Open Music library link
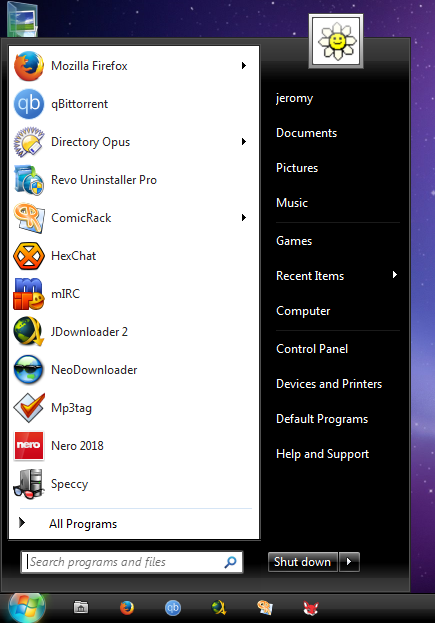 (292, 203)
